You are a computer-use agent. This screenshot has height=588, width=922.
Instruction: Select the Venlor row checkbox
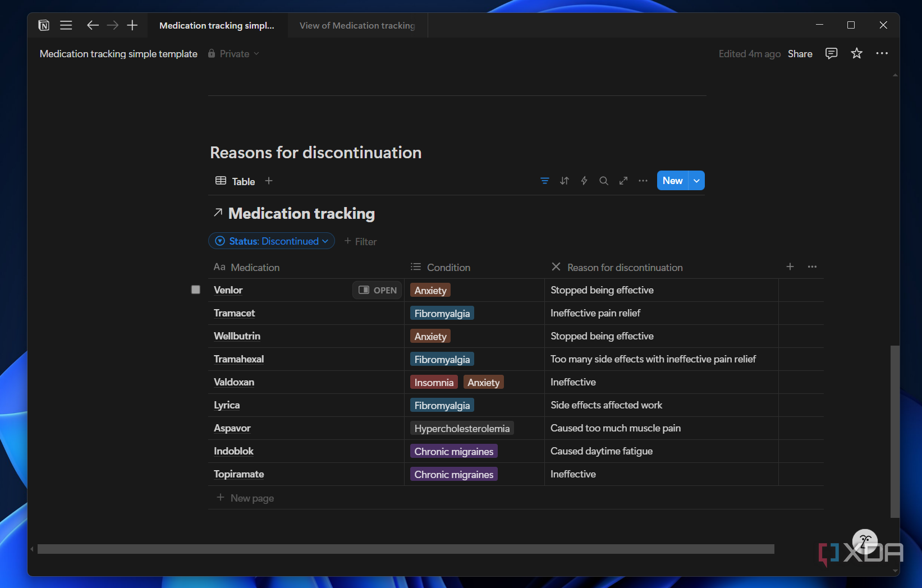click(x=196, y=290)
